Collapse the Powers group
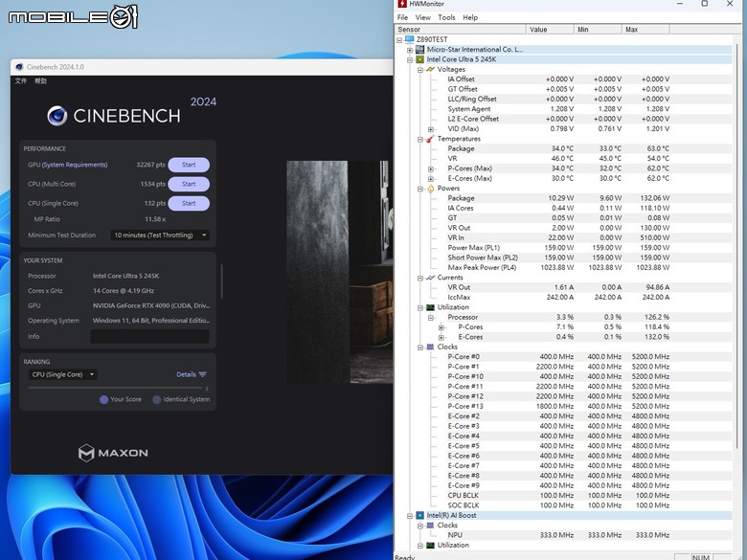Image resolution: width=747 pixels, height=560 pixels. point(420,189)
